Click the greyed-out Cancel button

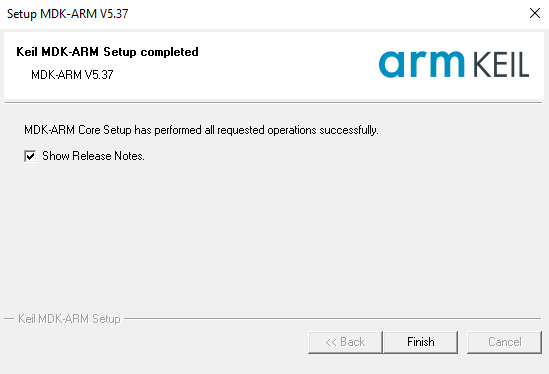(x=504, y=342)
